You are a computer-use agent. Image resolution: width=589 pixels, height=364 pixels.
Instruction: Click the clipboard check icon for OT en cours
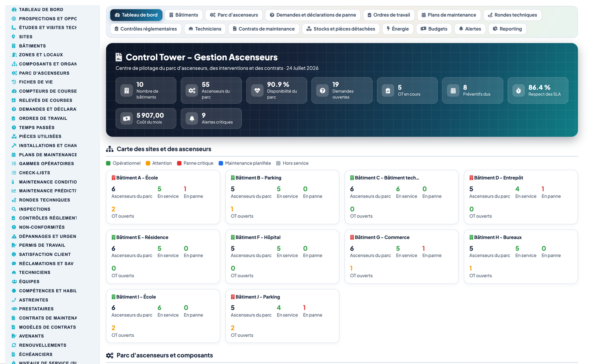[x=388, y=91]
